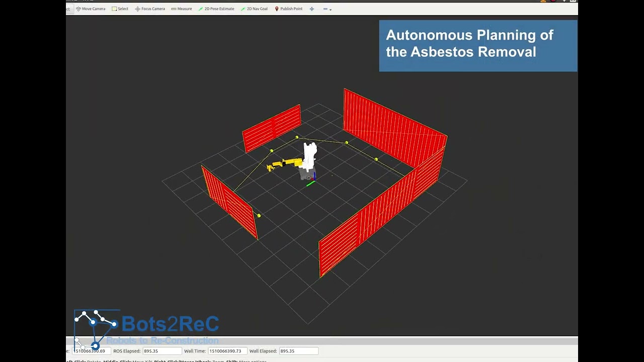Choose the Publish Point tool
The width and height of the screenshot is (644, 362).
click(x=288, y=9)
